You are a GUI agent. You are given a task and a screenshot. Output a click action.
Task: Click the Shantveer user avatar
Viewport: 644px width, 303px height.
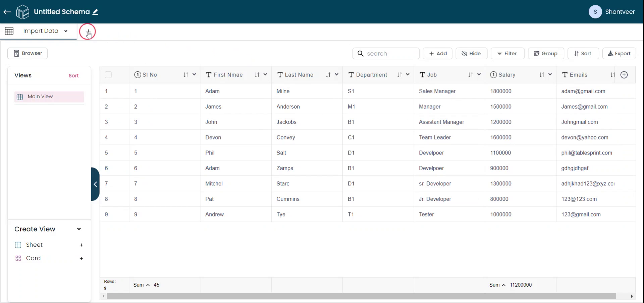595,12
